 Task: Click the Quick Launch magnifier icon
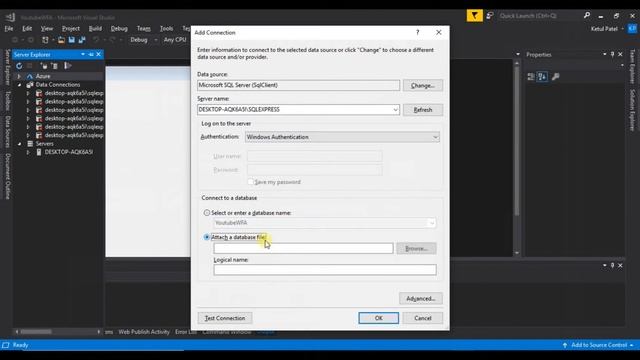coord(587,16)
